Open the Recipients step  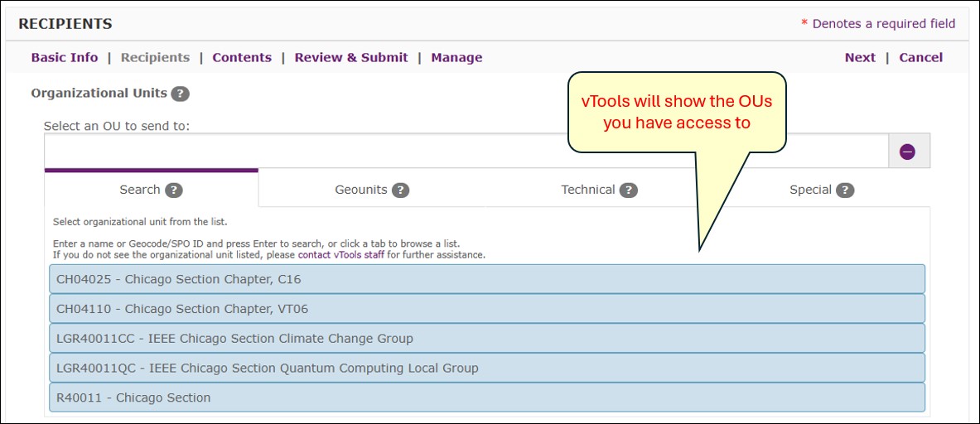click(155, 57)
